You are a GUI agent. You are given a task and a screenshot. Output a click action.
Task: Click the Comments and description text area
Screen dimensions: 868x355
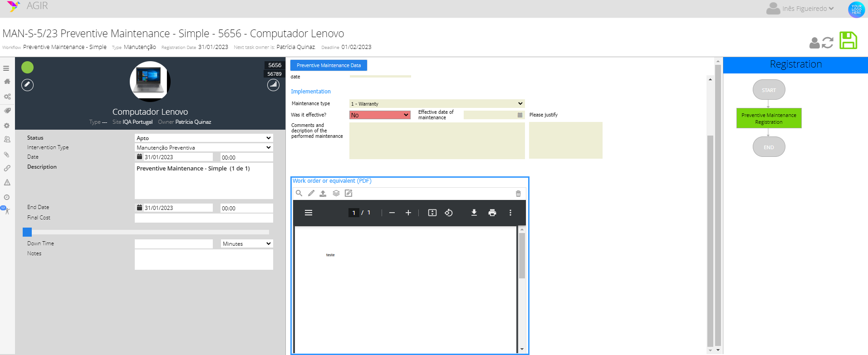click(x=437, y=141)
